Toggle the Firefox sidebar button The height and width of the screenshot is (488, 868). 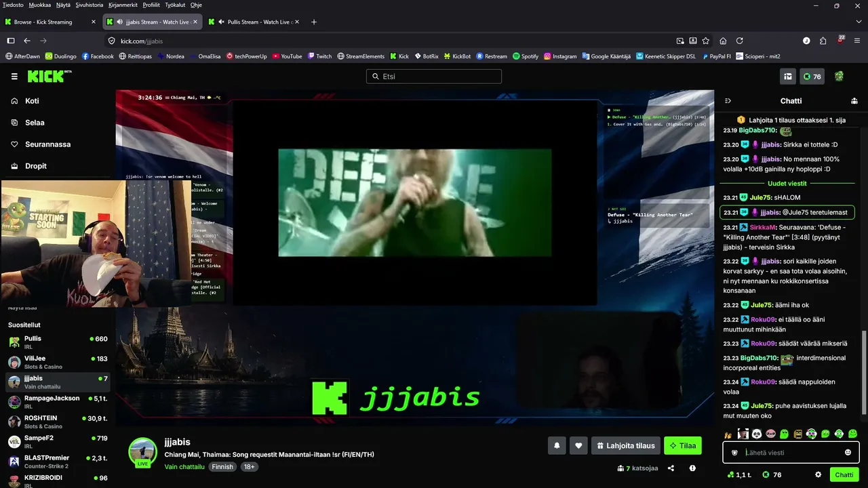pos(11,41)
